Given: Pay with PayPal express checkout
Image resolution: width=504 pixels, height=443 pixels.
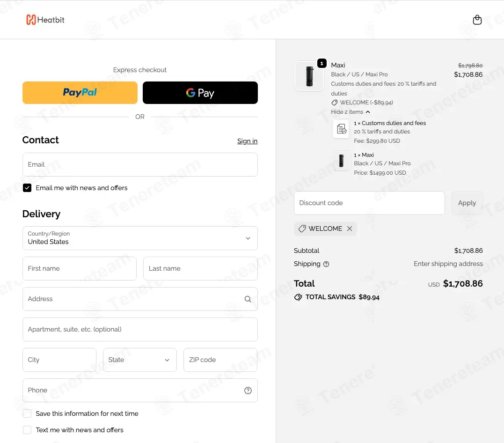Looking at the screenshot, I should click(x=80, y=93).
